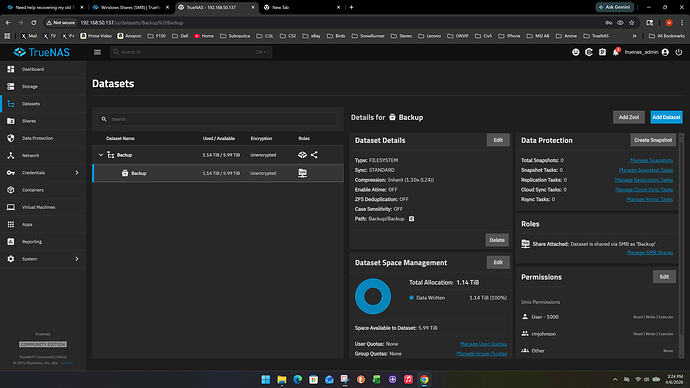Copy the Backup/Backup path with the clipboard icon

[411, 219]
